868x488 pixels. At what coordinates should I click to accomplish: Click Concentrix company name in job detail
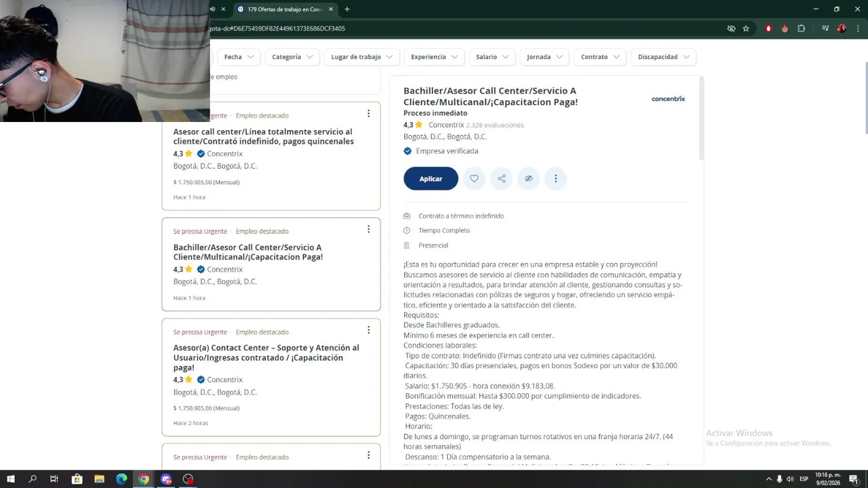point(446,125)
